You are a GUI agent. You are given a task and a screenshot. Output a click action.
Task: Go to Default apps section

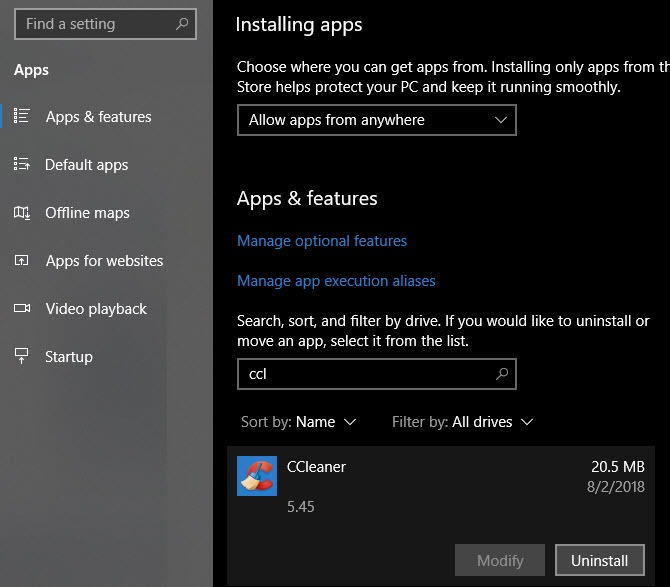[87, 165]
